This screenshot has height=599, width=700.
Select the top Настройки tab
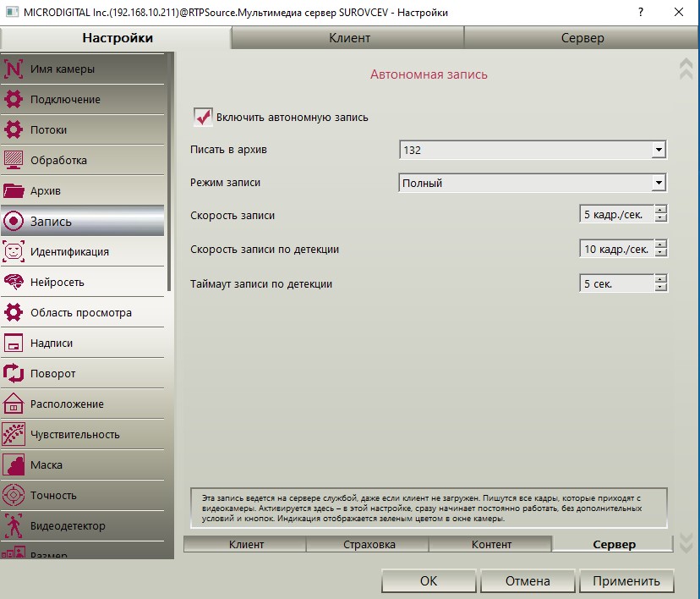tap(117, 38)
